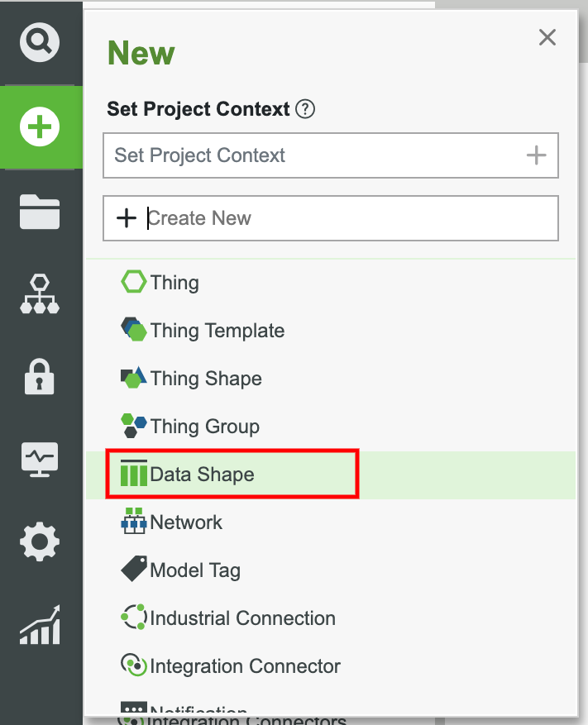The width and height of the screenshot is (588, 725).
Task: Dismiss the New dialog with the X
Action: pos(547,37)
